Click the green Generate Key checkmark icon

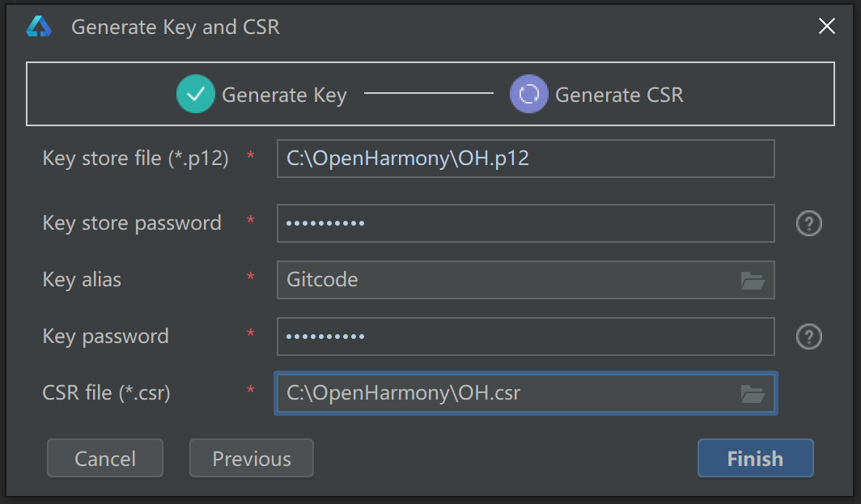[195, 95]
